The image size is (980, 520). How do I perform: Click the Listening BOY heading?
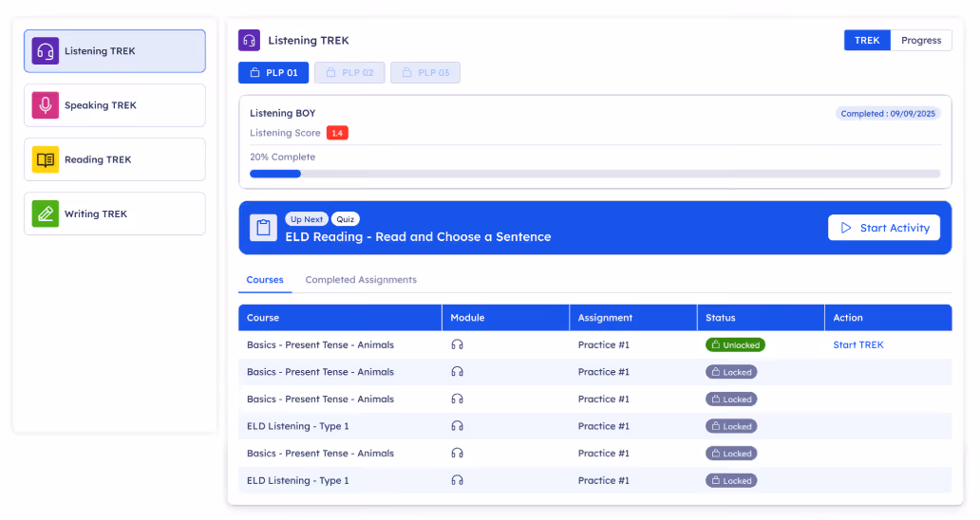[x=282, y=113]
